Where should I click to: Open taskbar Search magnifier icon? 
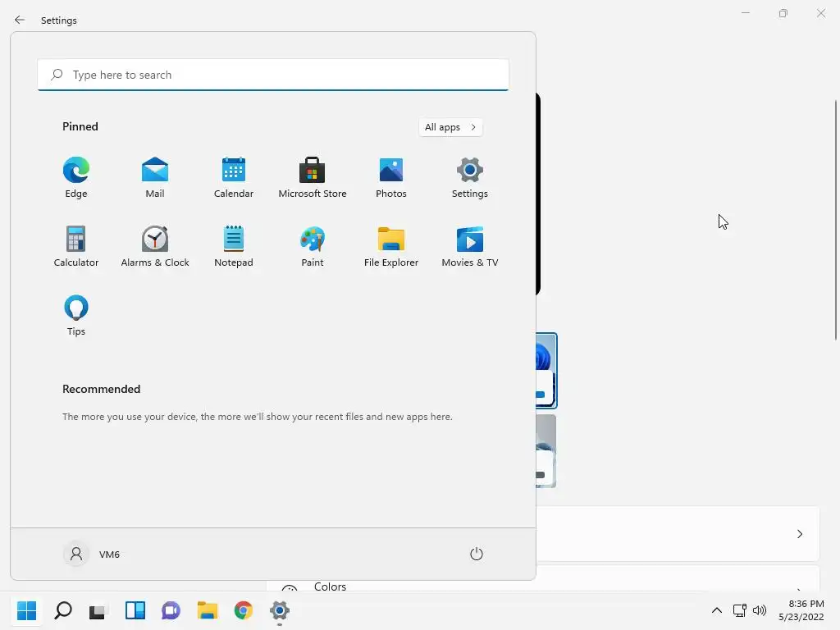click(63, 610)
